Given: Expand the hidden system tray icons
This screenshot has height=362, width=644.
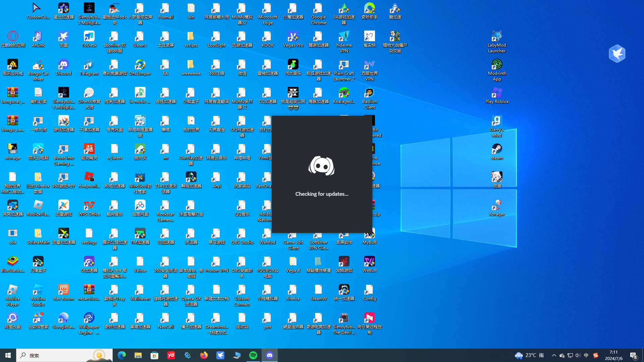Looking at the screenshot, I should click(x=554, y=355).
